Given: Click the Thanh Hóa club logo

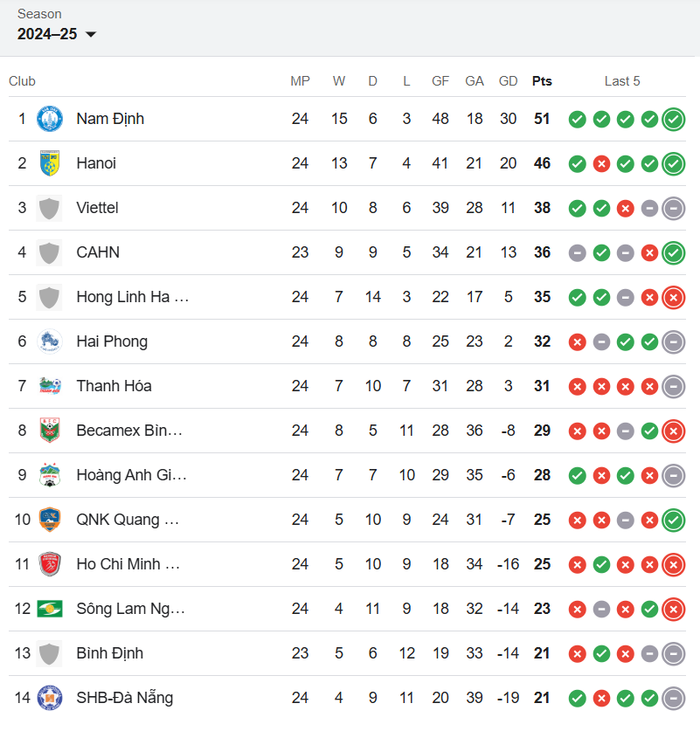Looking at the screenshot, I should [50, 386].
